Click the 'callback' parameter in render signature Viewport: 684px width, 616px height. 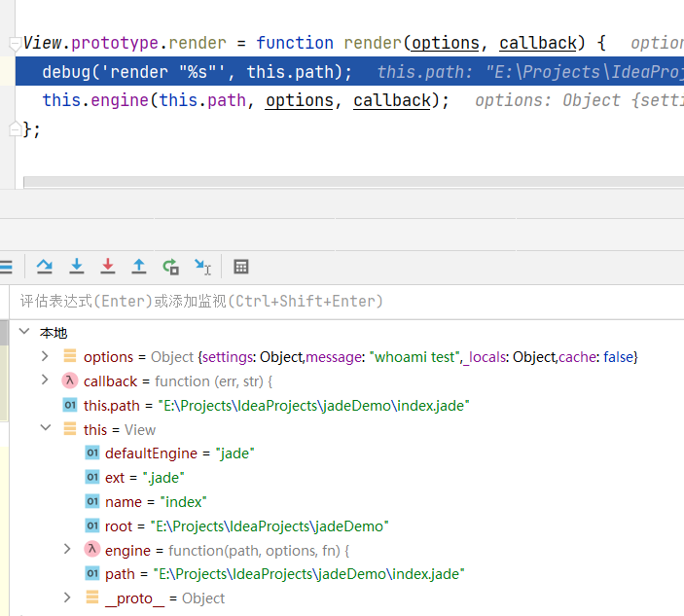point(537,43)
